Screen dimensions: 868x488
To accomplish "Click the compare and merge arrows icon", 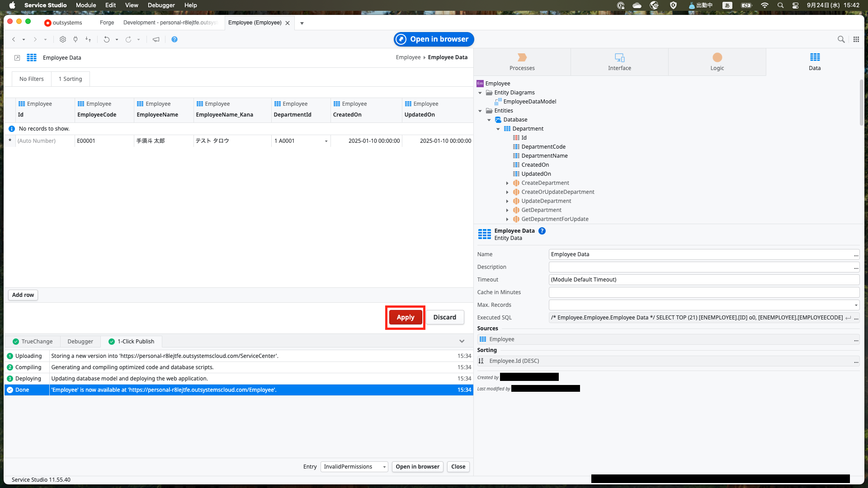I will (x=88, y=39).
